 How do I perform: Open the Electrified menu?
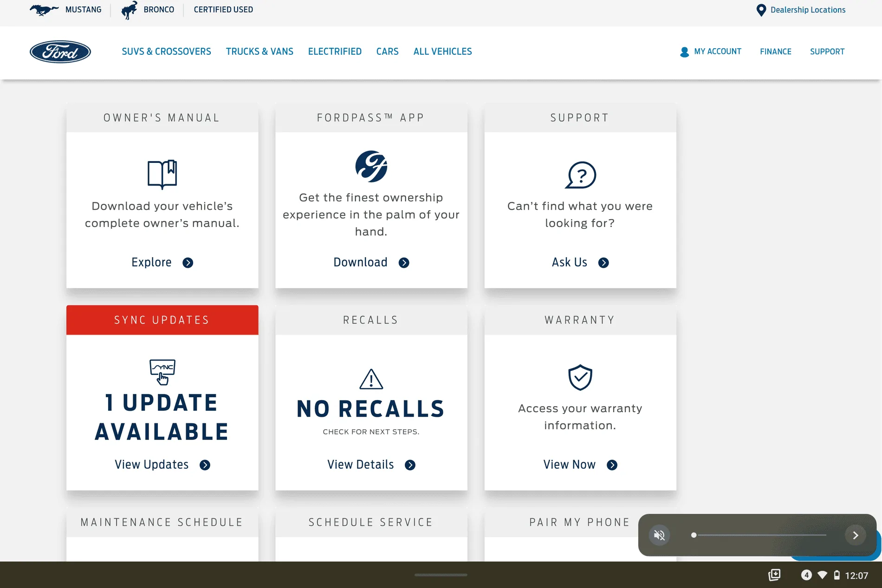tap(335, 52)
